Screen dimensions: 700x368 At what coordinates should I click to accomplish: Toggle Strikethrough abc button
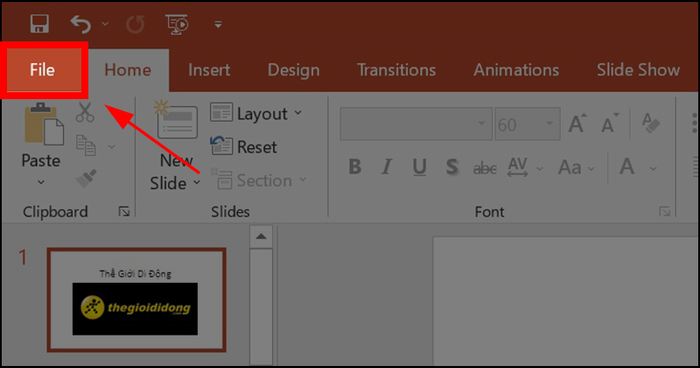pyautogui.click(x=485, y=168)
